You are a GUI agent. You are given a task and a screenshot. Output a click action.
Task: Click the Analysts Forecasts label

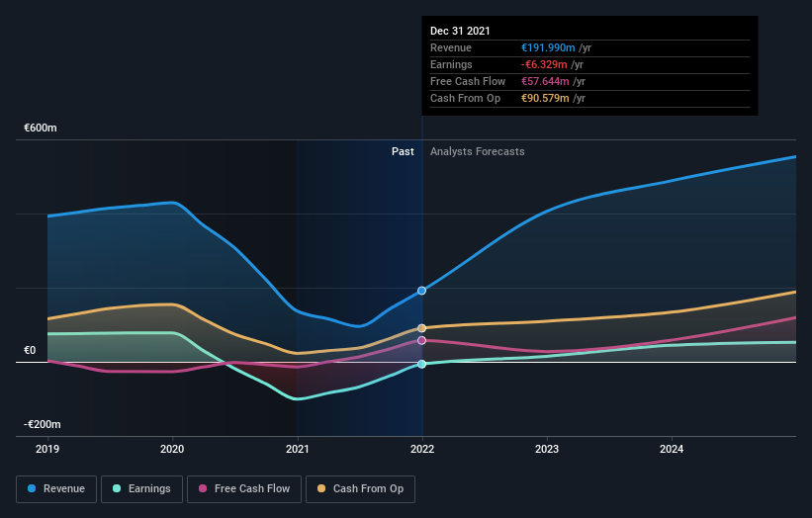[478, 151]
